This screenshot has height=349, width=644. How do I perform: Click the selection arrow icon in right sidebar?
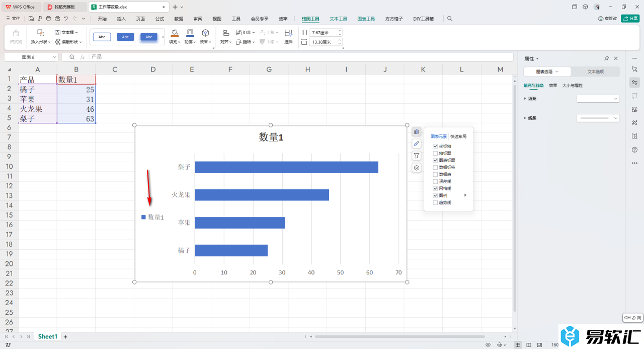coord(634,68)
